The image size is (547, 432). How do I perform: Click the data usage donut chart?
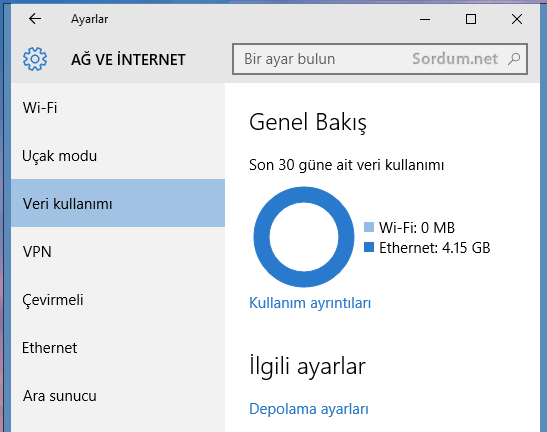point(304,237)
